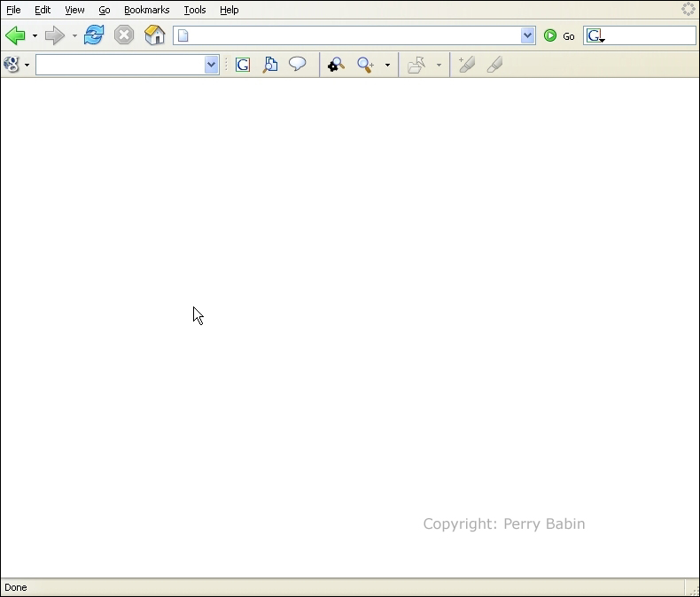700x597 pixels.
Task: Open the search engine selector G icon
Action: (595, 35)
